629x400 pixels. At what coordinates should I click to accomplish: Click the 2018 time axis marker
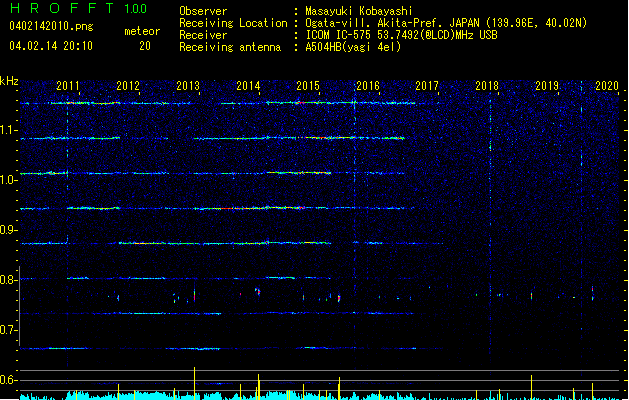pos(487,86)
